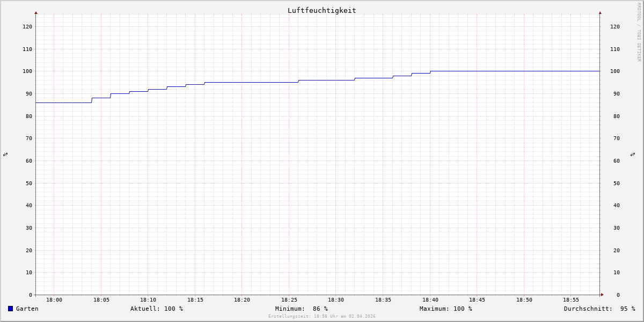Click the Maximum: 100 % statistic
The image size is (644, 322).
[445, 309]
